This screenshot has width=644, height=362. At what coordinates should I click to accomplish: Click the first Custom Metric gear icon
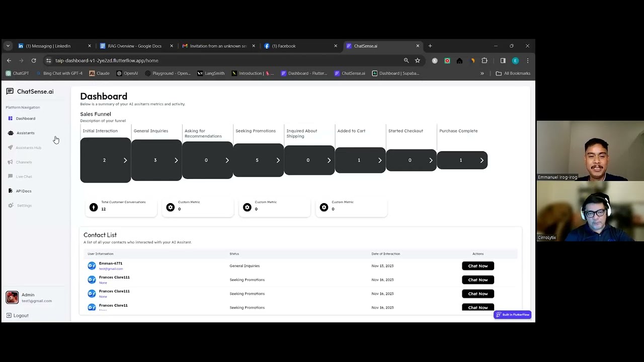coord(171,207)
